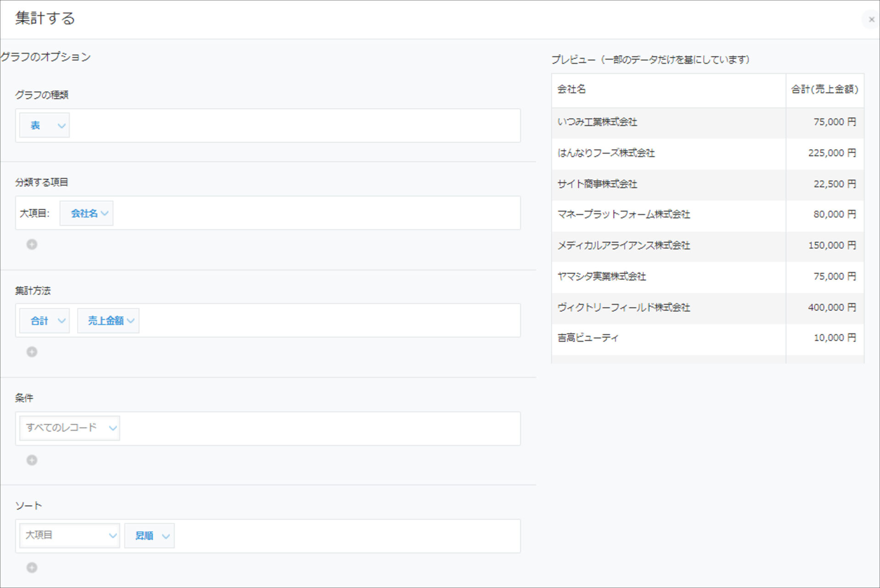Image resolution: width=880 pixels, height=588 pixels.
Task: Select the 吉高ビューティ row
Action: point(708,339)
